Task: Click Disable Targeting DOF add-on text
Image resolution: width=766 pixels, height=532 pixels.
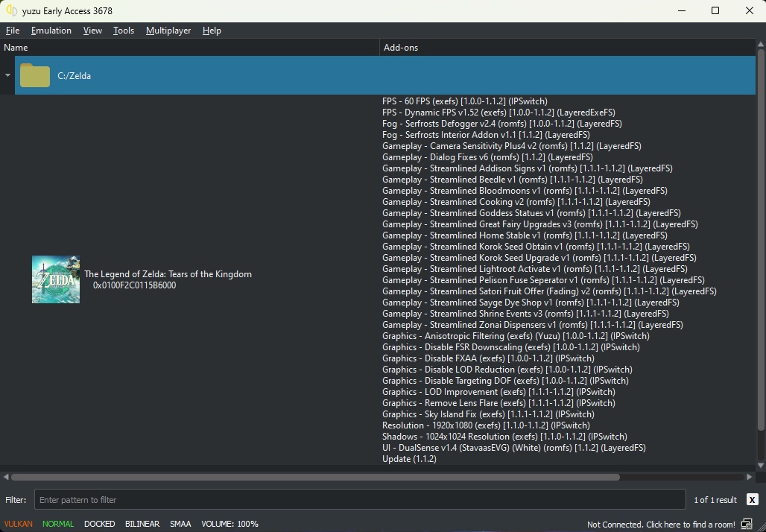Action: tap(505, 381)
